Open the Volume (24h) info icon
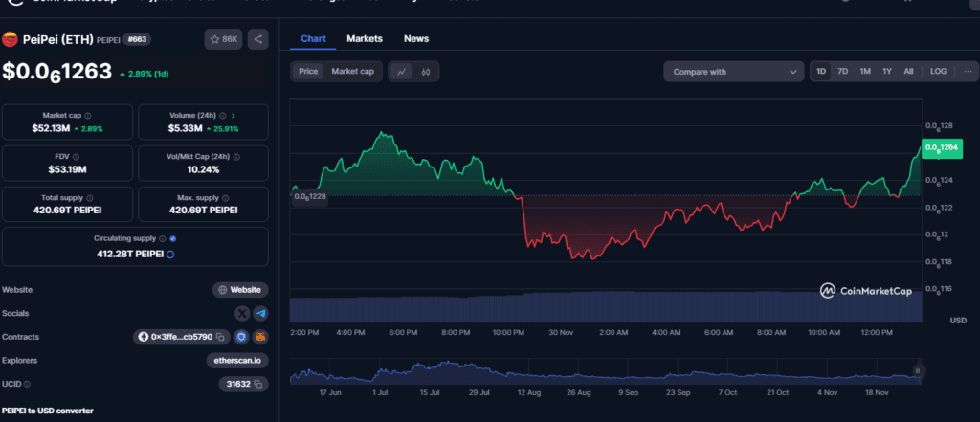This screenshot has width=980, height=422. [222, 116]
